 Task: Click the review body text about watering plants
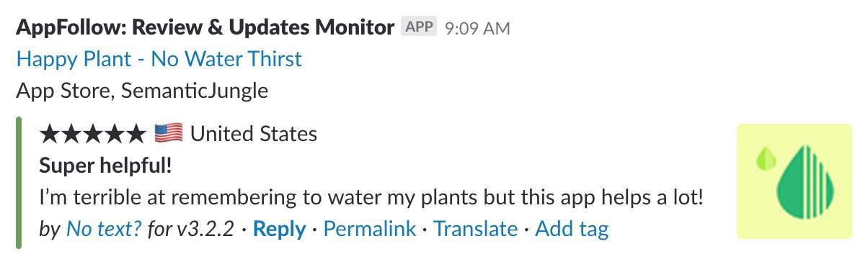(371, 197)
